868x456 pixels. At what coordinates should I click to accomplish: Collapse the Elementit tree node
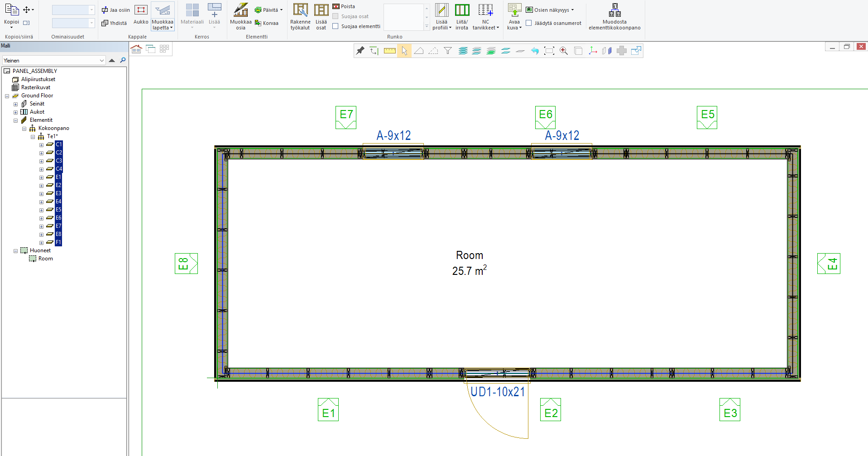point(15,120)
